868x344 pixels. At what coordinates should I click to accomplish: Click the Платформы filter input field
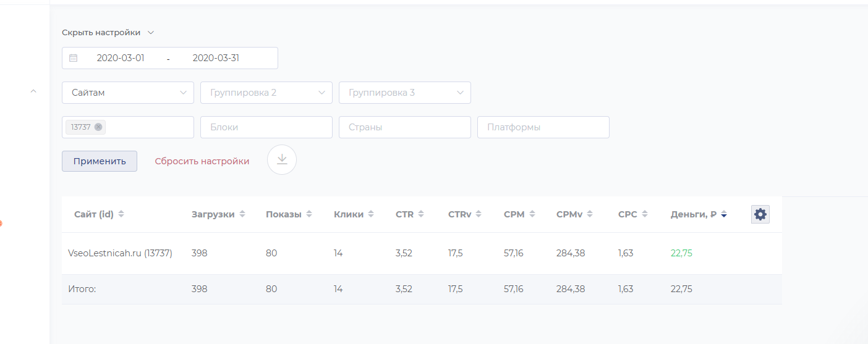coord(543,127)
